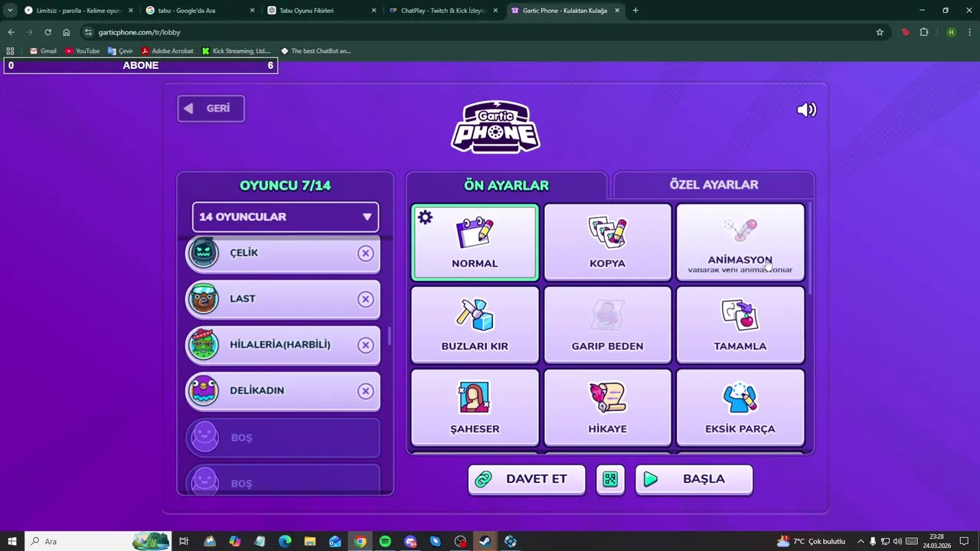
Task: Click the taskbar Ara search box
Action: (x=98, y=541)
